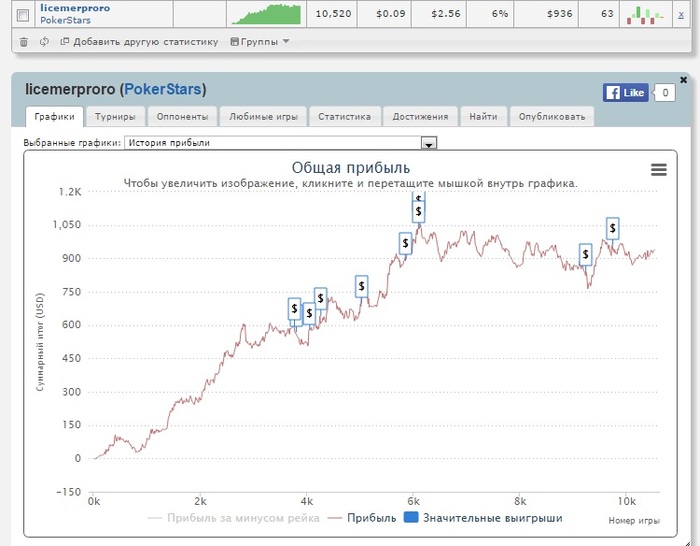Click the Facebook like count box showing 0
This screenshot has height=546, width=700.
664,93
